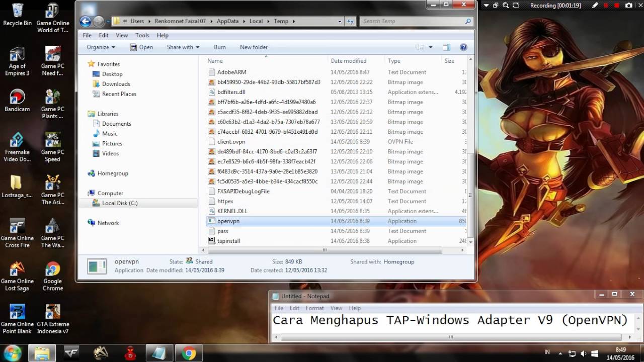Click the New folder button

(254, 47)
